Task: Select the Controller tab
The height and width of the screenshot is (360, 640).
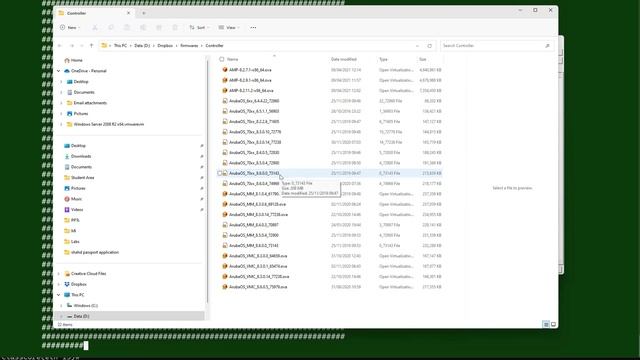Action: (x=95, y=13)
